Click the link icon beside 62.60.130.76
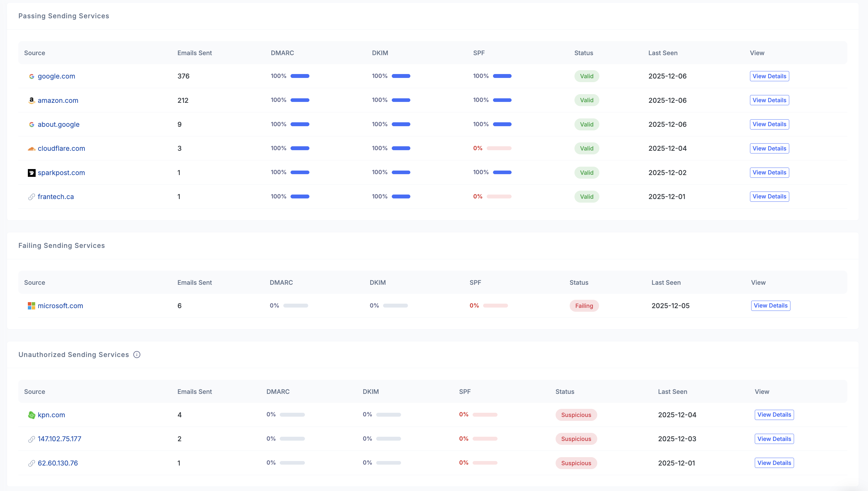Viewport: 868px width, 491px height. [x=32, y=463]
